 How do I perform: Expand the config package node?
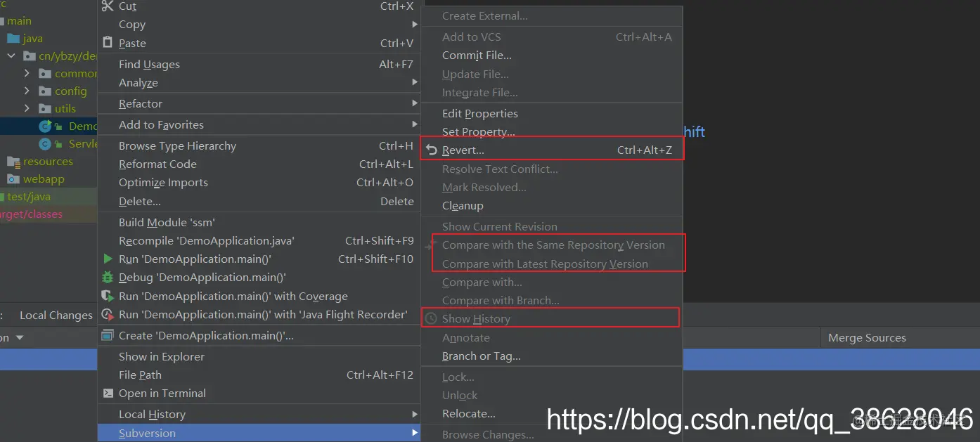pyautogui.click(x=27, y=91)
